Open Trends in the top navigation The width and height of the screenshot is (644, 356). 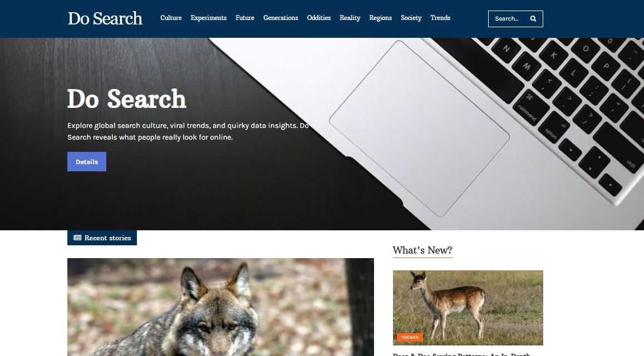[x=440, y=18]
